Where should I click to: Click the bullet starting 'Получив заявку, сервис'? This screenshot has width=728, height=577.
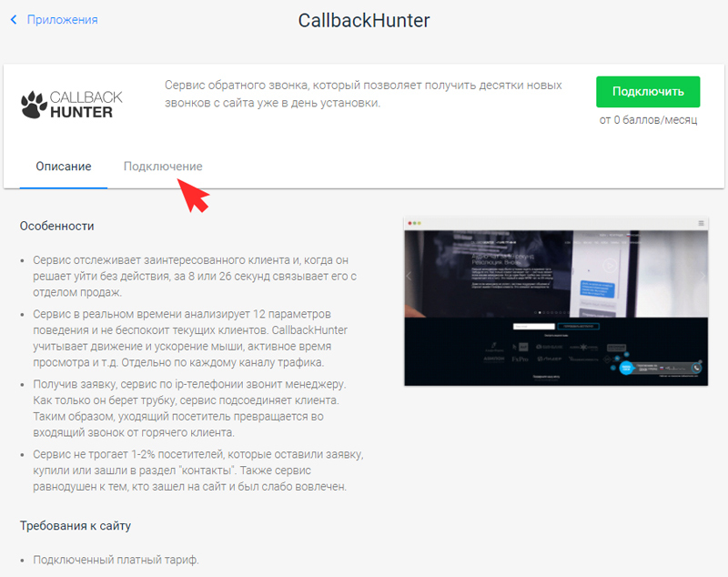189,409
